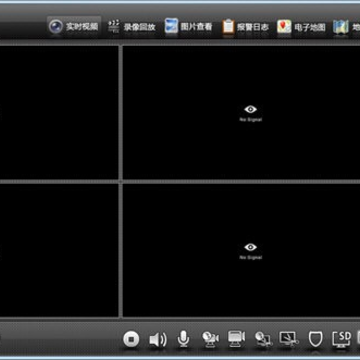Viewport: 360px width, 360px height.
Task: Select the top-left video pane
Action: point(59,112)
